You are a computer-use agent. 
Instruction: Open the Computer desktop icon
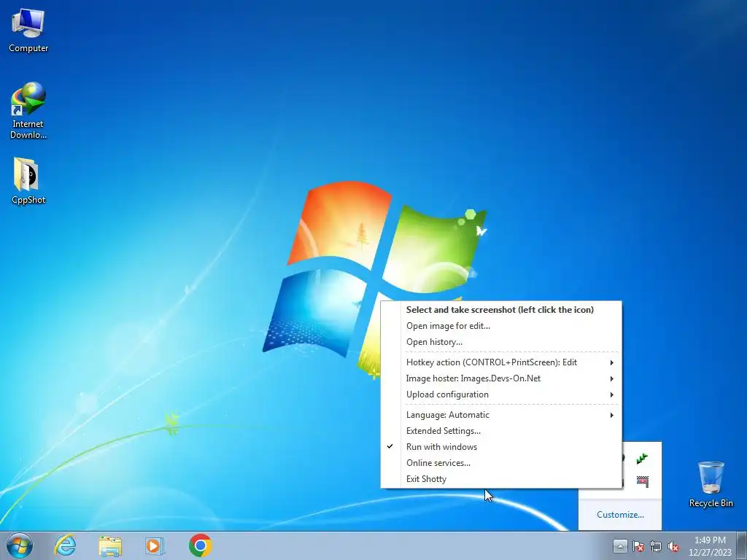pyautogui.click(x=28, y=31)
